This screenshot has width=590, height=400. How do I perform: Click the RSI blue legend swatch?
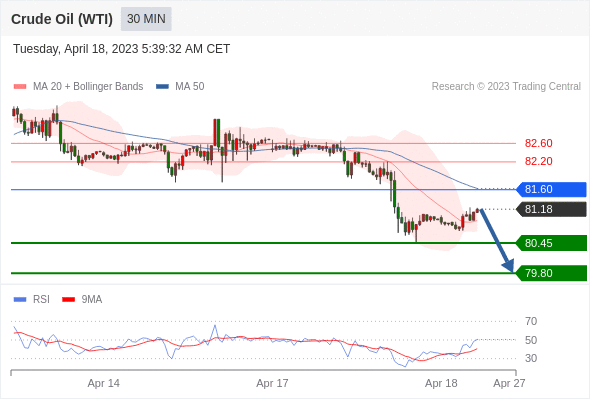[x=20, y=300]
